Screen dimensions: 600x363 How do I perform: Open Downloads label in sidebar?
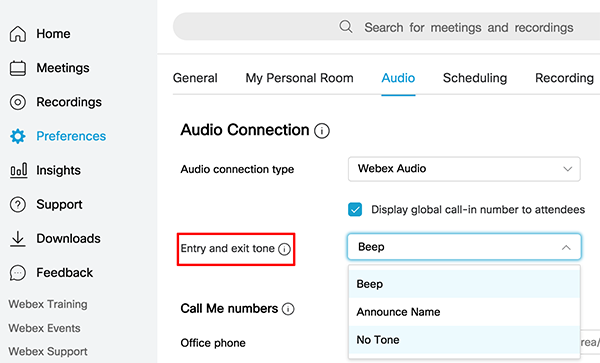tap(68, 239)
